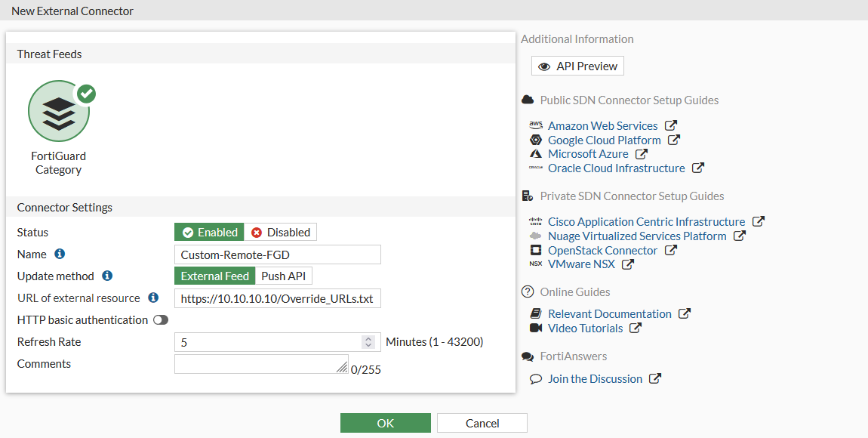
Task: Switch Update method to Push API
Action: pos(283,276)
